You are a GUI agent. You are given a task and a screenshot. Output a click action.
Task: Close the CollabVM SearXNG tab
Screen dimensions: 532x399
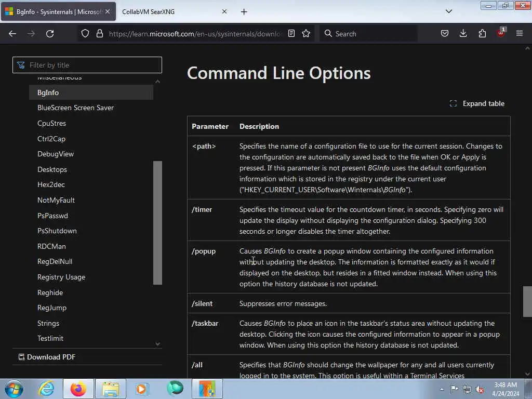(224, 11)
